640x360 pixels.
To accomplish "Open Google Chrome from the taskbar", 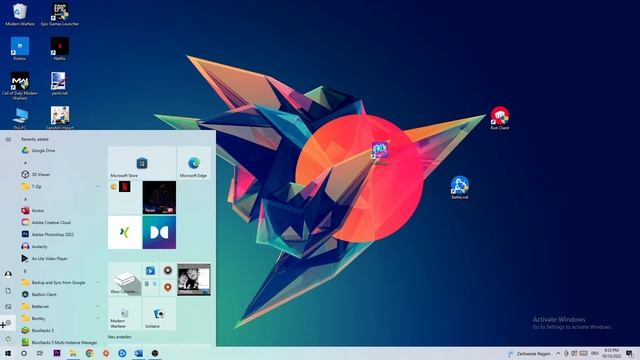I will 89,353.
